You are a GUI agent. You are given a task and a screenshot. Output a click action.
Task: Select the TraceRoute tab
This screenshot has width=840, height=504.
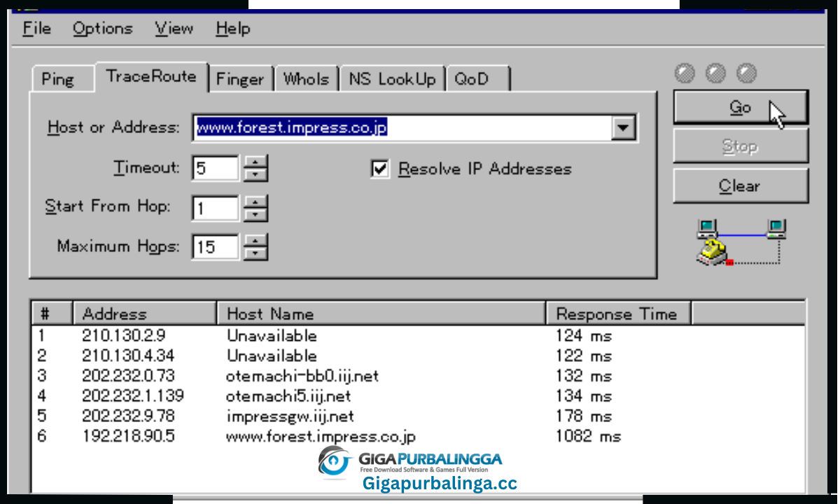pyautogui.click(x=151, y=77)
